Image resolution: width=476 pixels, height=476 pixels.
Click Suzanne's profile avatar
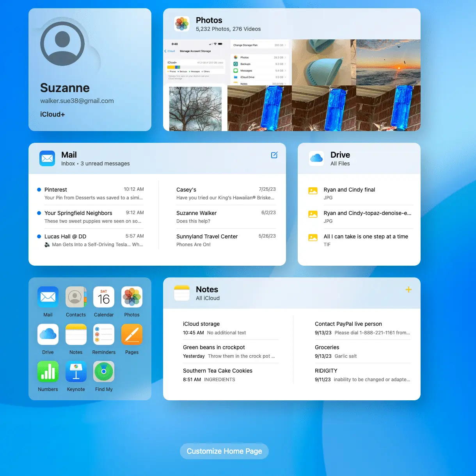click(63, 44)
